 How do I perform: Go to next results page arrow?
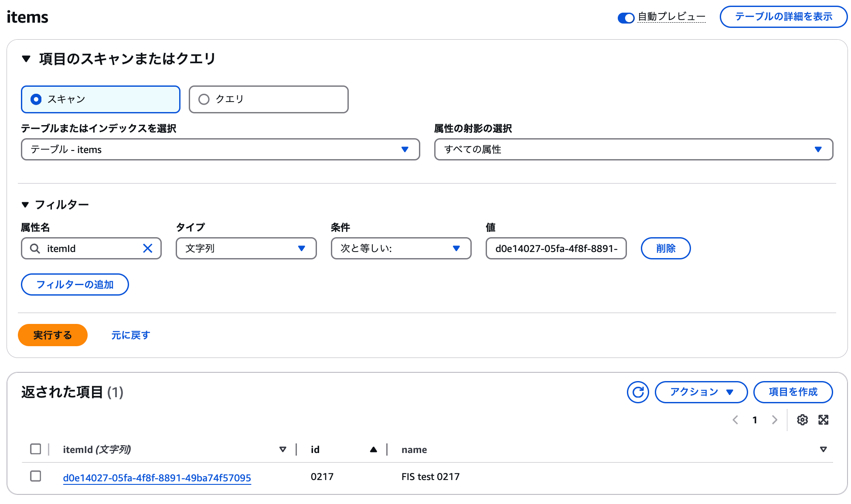point(775,420)
